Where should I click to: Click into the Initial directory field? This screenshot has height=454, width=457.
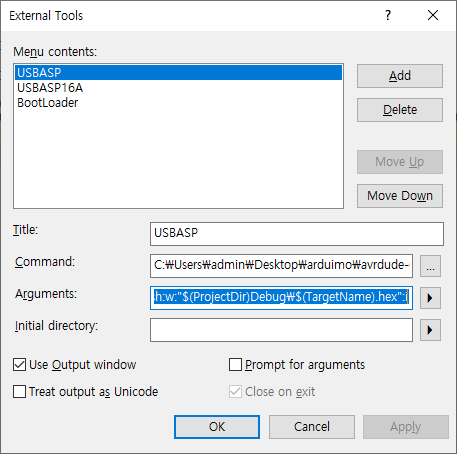pyautogui.click(x=281, y=330)
